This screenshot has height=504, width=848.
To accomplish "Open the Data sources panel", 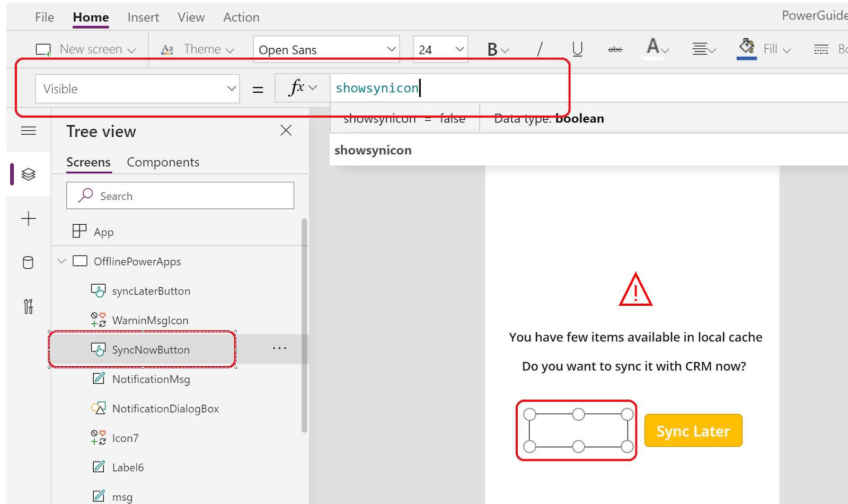I will pyautogui.click(x=28, y=262).
